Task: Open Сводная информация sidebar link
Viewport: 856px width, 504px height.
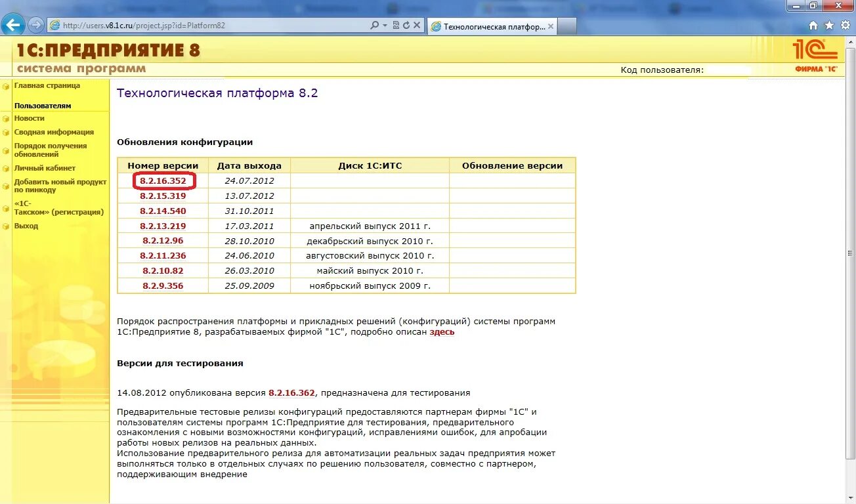Action: [x=54, y=132]
